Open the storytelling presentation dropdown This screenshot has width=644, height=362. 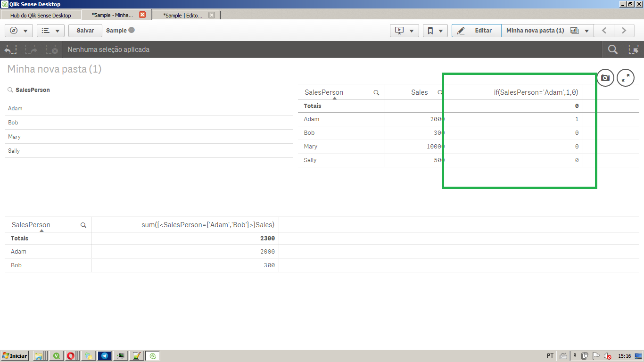pyautogui.click(x=405, y=31)
